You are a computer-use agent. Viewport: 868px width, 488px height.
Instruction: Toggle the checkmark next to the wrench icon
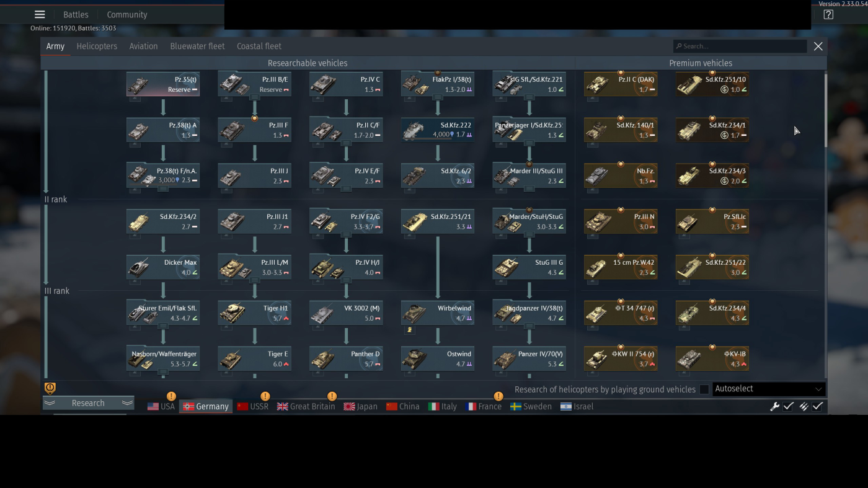(x=789, y=407)
